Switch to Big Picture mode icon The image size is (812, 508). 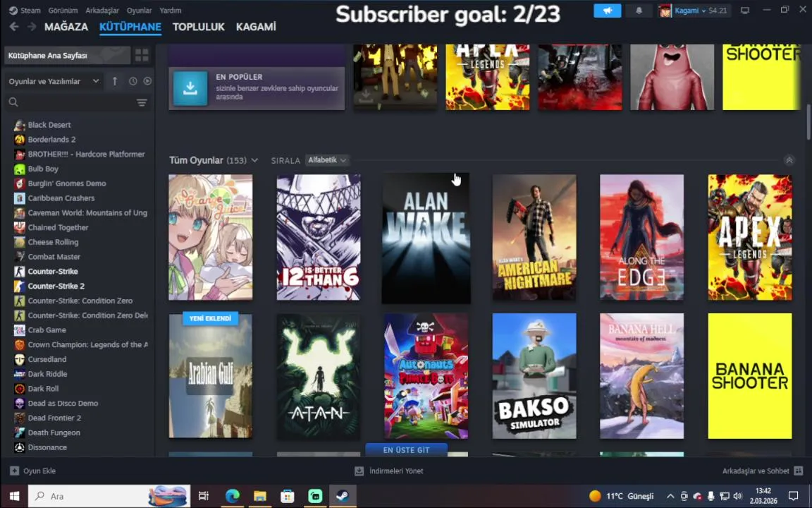(744, 11)
